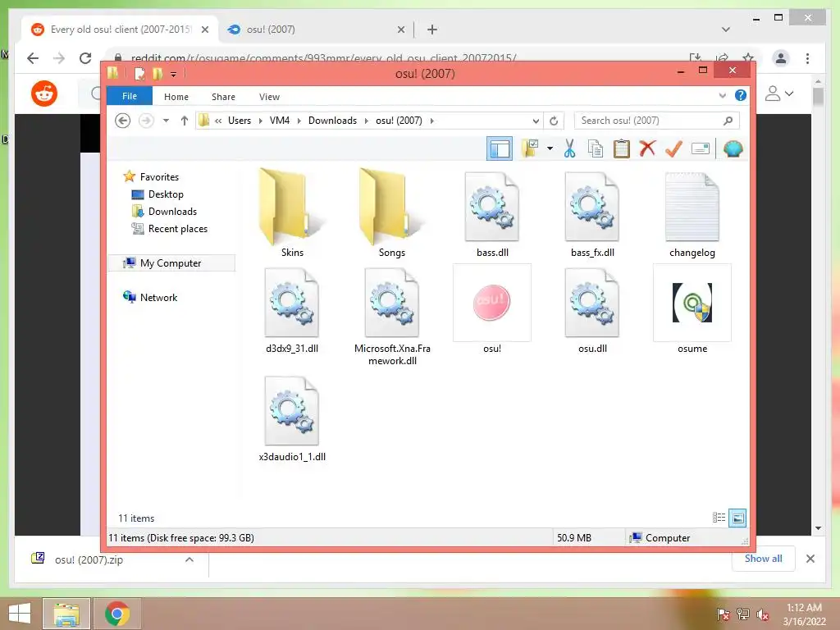Expand the address bar history dropdown
Image resolution: width=840 pixels, height=630 pixels.
point(535,121)
